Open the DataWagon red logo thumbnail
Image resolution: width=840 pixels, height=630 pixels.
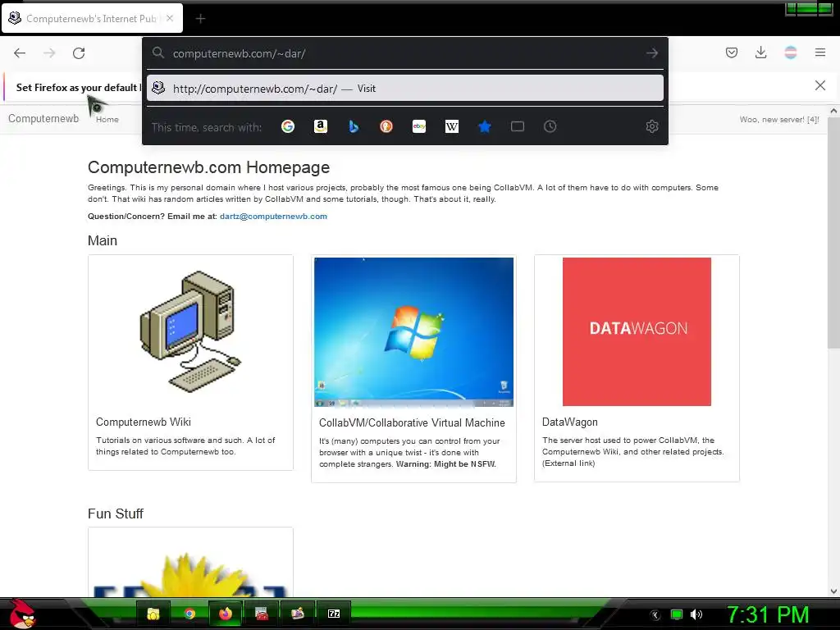637,331
